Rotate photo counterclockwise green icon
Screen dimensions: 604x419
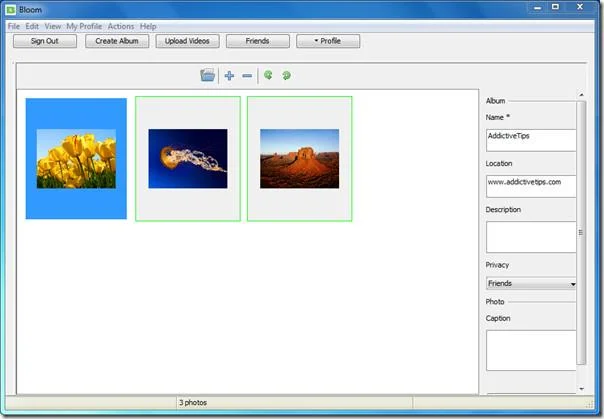(x=268, y=75)
